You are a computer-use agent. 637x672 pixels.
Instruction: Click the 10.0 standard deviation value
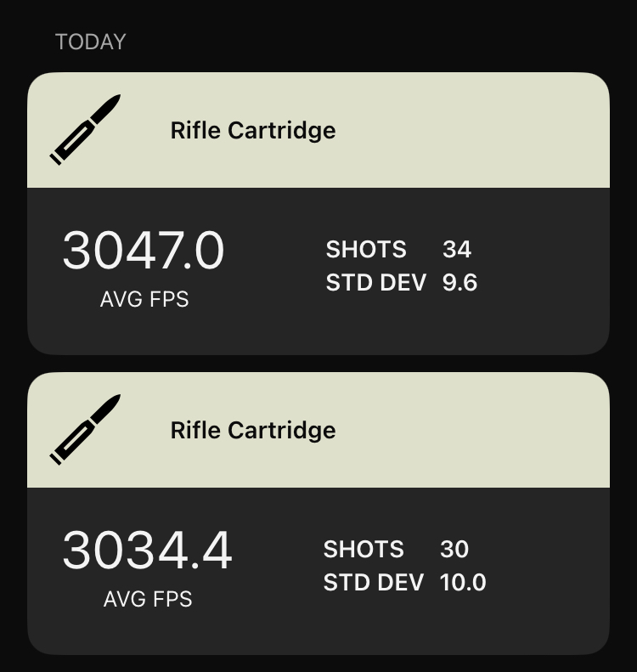463,583
